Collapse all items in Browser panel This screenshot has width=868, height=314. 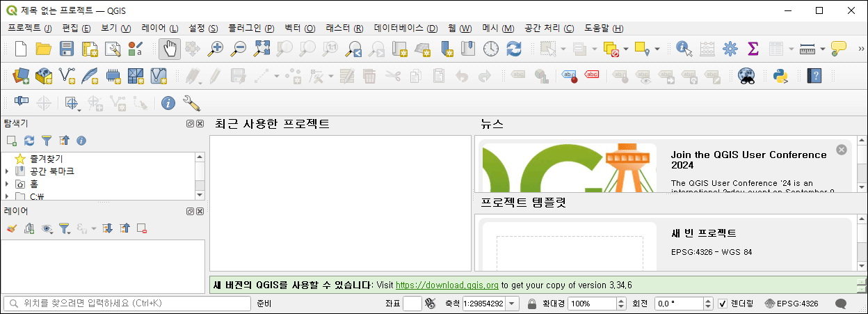click(64, 141)
